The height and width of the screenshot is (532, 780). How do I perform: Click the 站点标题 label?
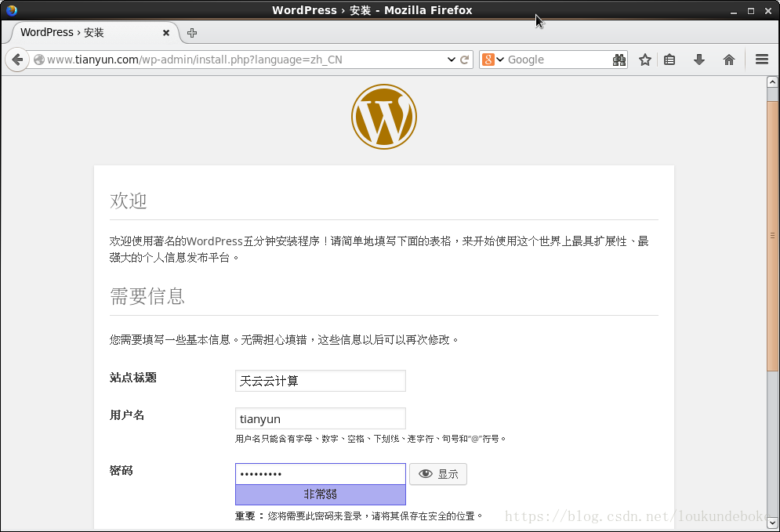pos(132,378)
